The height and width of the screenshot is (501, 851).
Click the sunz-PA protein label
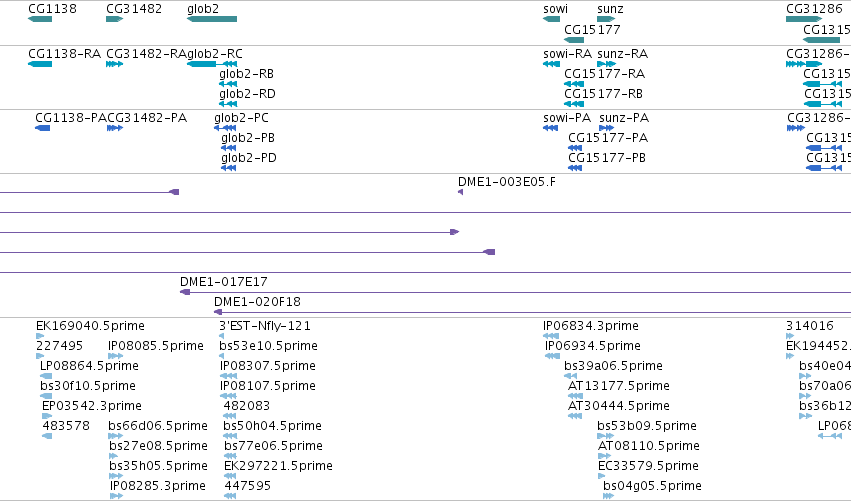coord(624,118)
